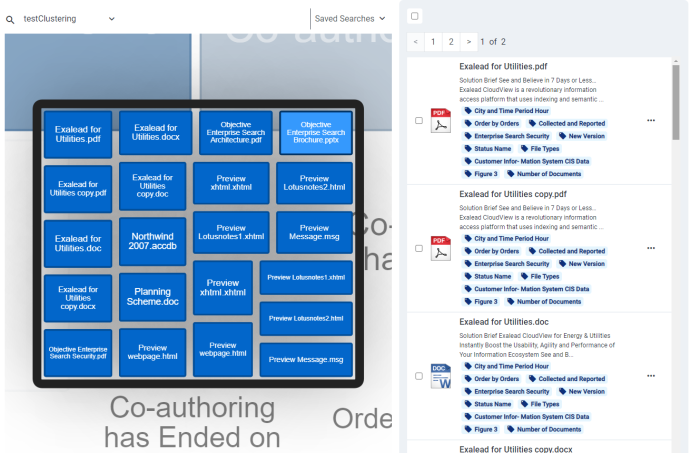The image size is (691, 453).
Task: Open more options for Exalead for Utilities.pdf
Action: [x=651, y=120]
